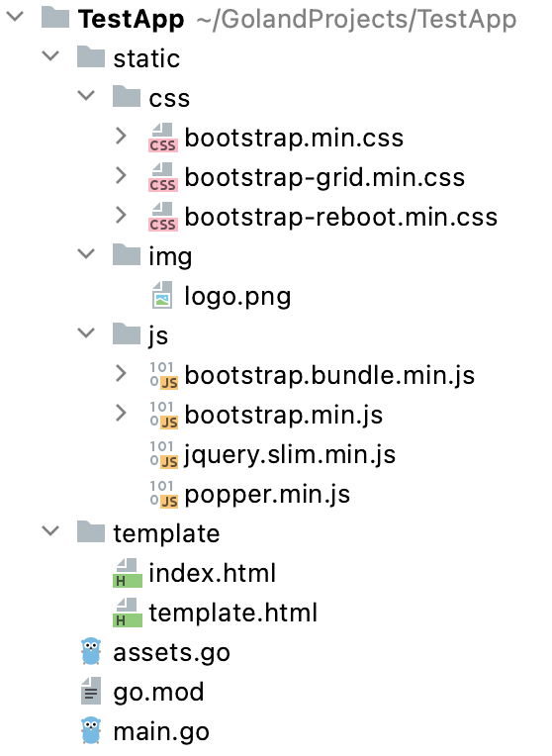Screen dimensions: 552x756
Task: Click the img folder icon
Action: (127, 254)
